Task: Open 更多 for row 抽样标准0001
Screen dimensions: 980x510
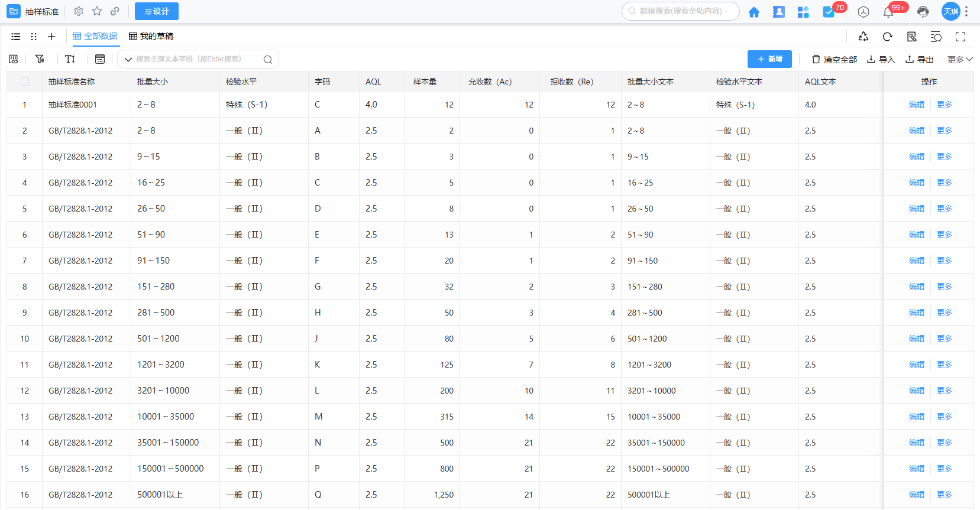Action: (945, 105)
